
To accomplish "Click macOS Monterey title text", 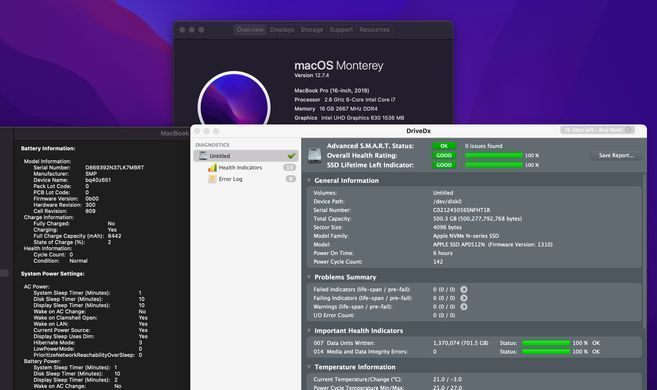I will (x=339, y=66).
